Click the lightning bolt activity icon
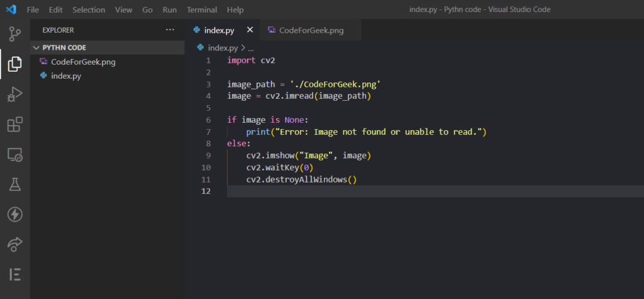644x299 pixels. pyautogui.click(x=15, y=214)
